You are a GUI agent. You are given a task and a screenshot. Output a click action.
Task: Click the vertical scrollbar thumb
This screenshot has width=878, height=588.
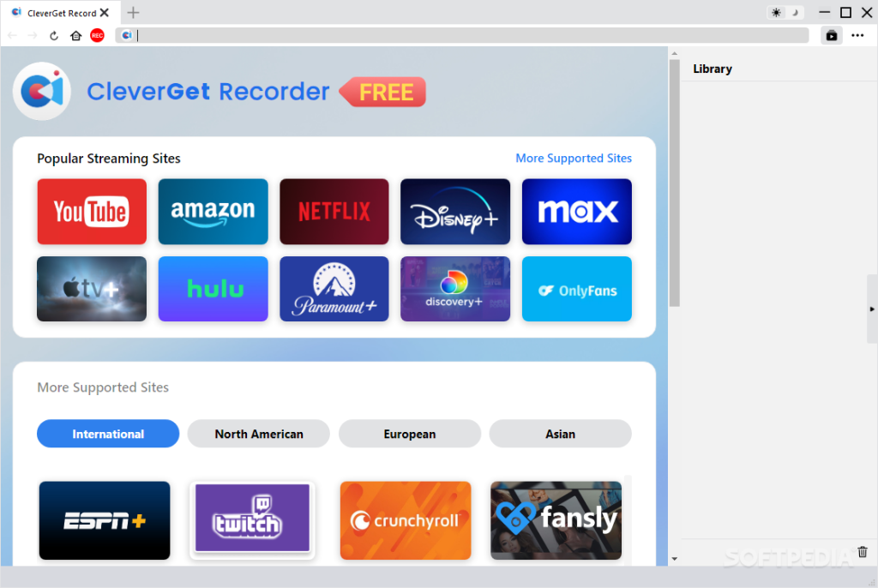674,183
